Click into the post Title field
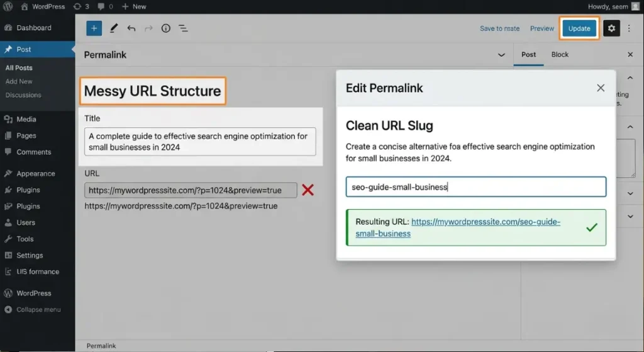 coord(200,142)
